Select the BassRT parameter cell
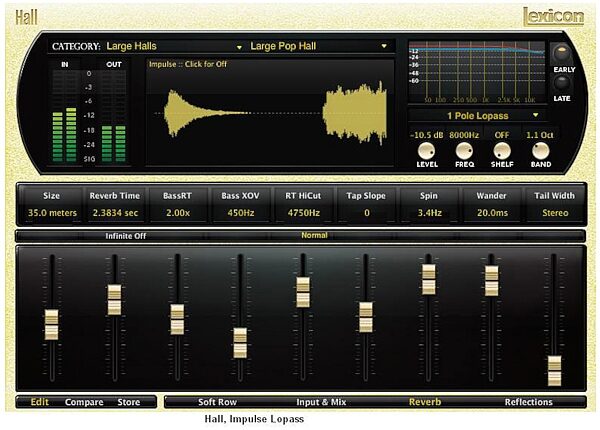600x430 pixels. [178, 204]
